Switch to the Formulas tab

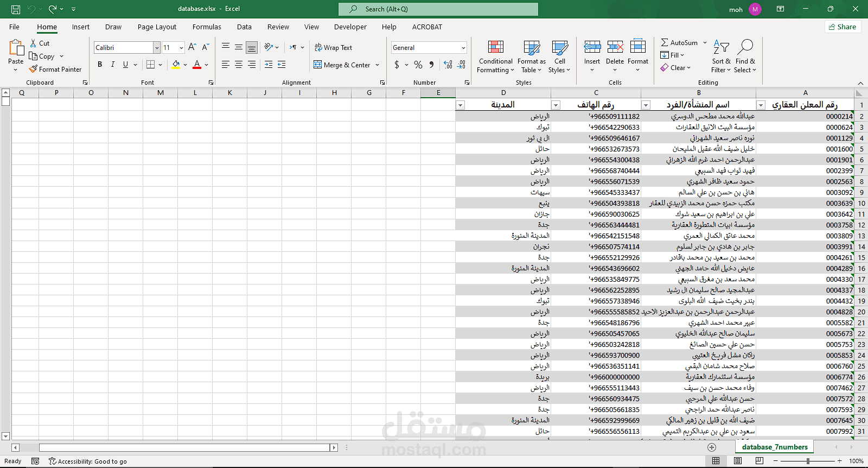click(x=207, y=27)
